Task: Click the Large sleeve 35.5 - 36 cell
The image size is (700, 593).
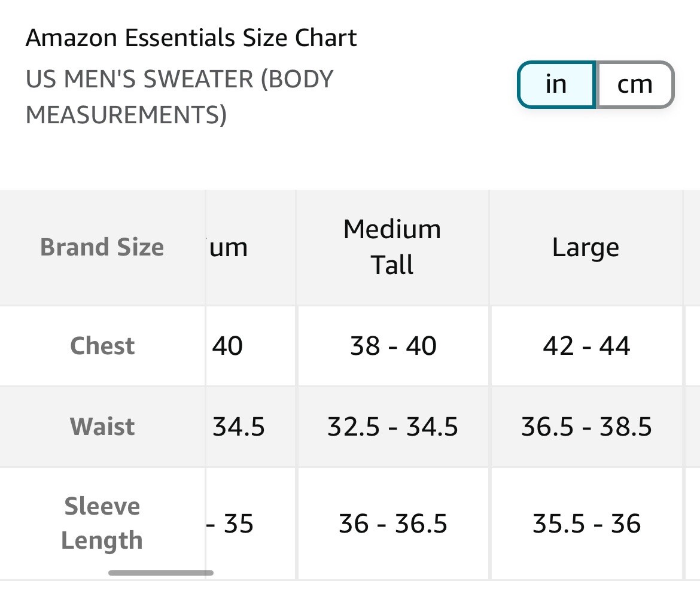Action: point(586,524)
